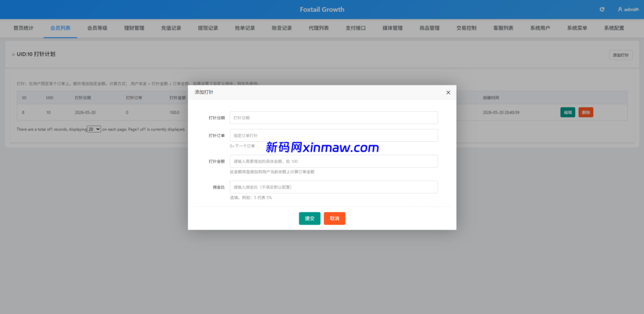Viewport: 644px width, 314px height.
Task: Click the 打针订单 column header
Action: (x=134, y=98)
